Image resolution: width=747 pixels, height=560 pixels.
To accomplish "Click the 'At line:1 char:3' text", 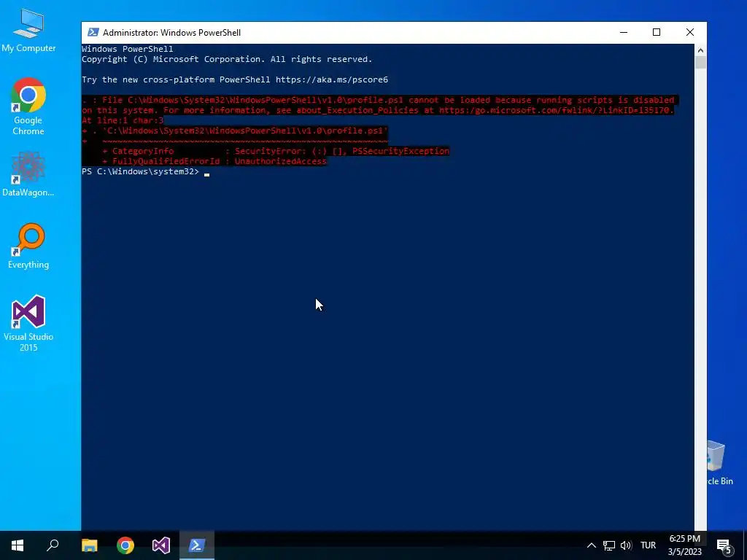I will pos(123,120).
